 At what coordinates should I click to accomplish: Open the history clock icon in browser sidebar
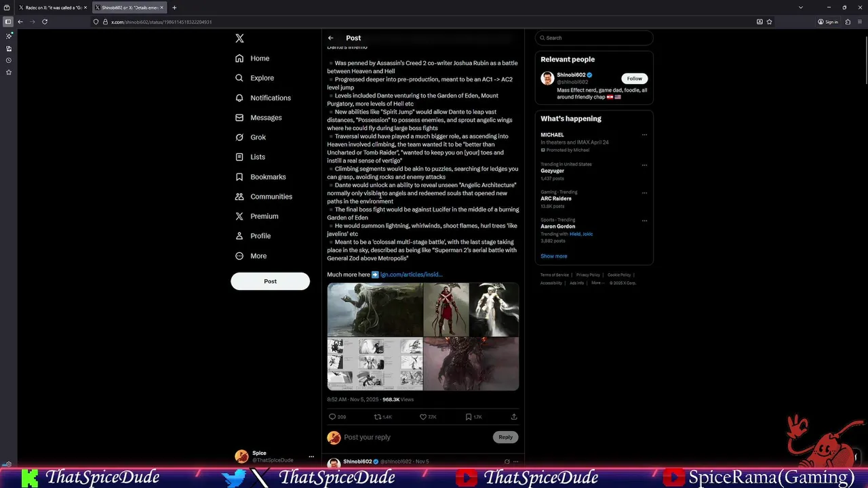click(8, 60)
